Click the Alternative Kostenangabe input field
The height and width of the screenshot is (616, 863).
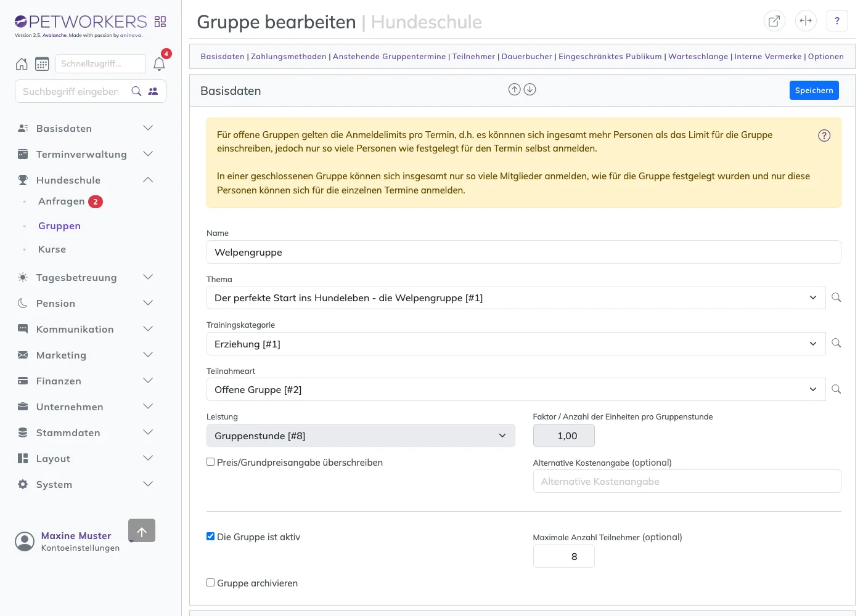tap(687, 481)
